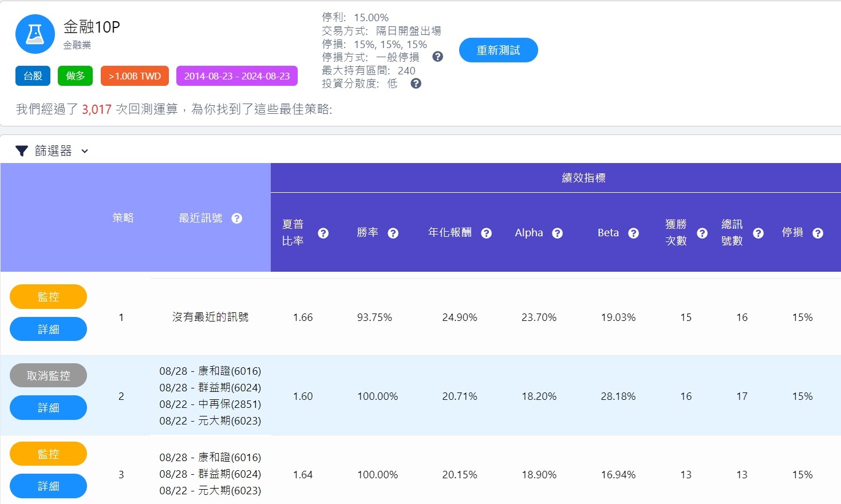Click help icon next to 投資分散度
The image size is (841, 504).
[416, 84]
